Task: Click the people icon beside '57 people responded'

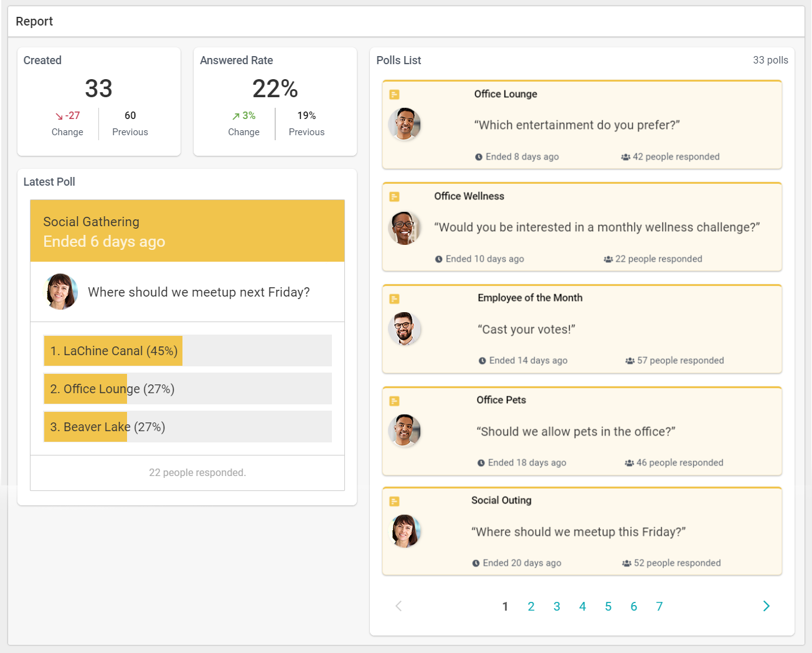Action: click(x=630, y=361)
